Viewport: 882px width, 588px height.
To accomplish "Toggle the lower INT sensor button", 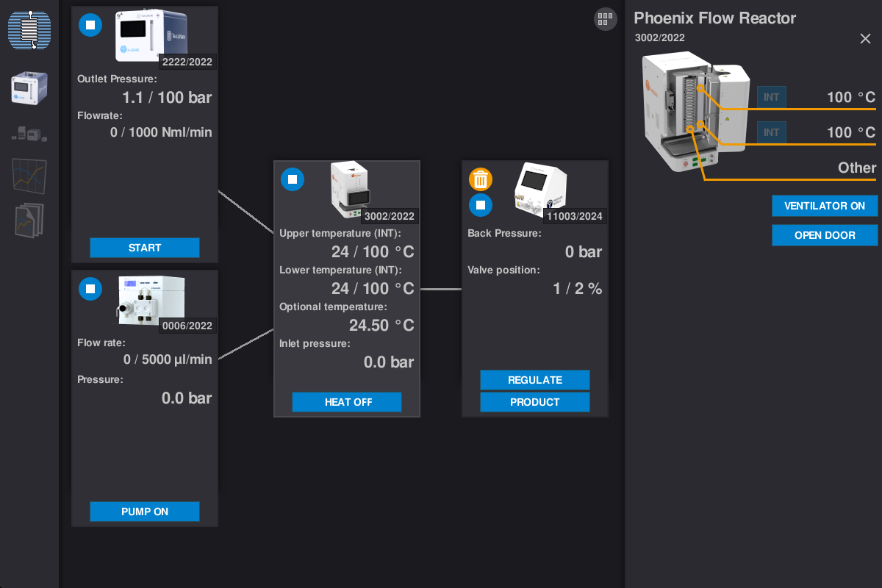I will (x=771, y=132).
